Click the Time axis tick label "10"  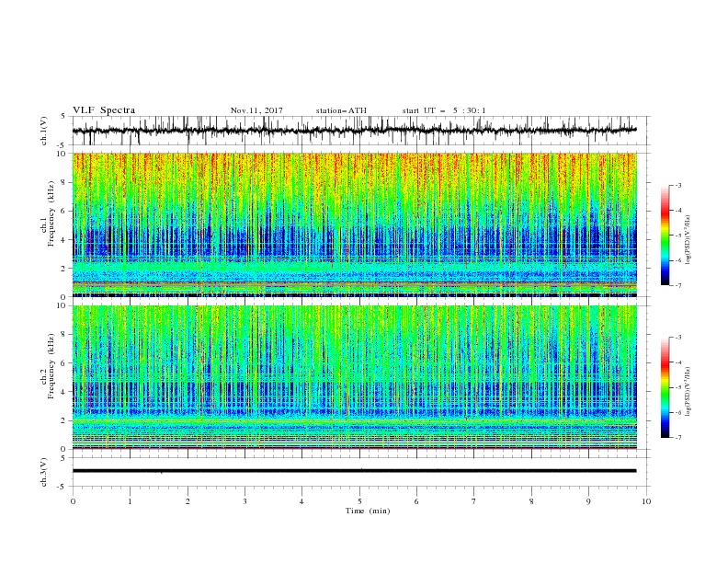click(x=646, y=501)
